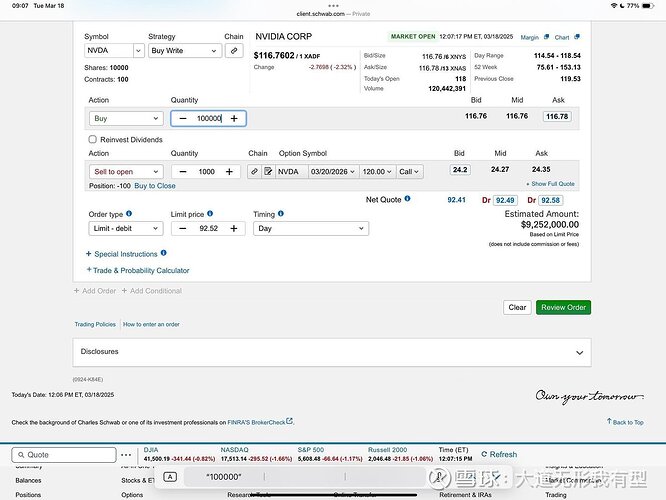Screen dimensions: 666x500
Task: Click the plus stepper for stock quantity 100000
Action: pos(234,119)
